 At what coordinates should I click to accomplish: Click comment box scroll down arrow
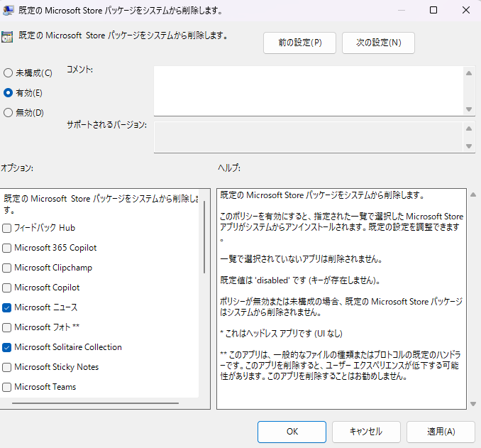point(469,109)
